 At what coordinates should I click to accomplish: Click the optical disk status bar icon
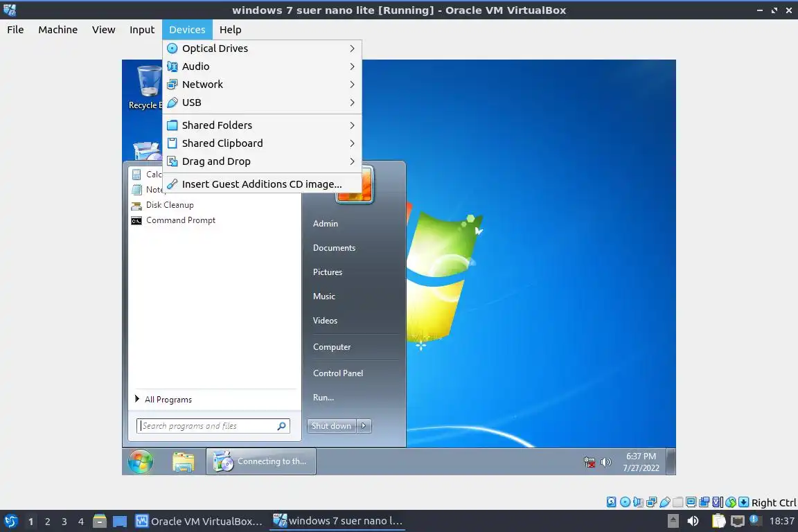tap(625, 502)
